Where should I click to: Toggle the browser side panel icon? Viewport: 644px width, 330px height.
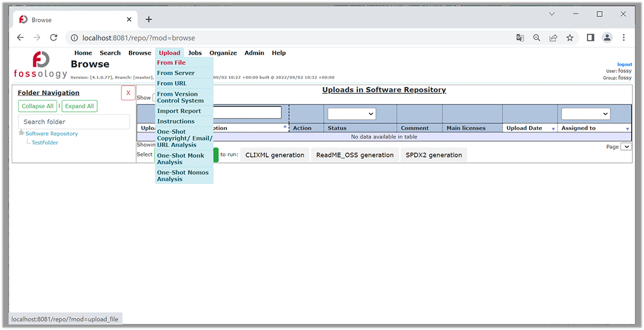click(590, 38)
